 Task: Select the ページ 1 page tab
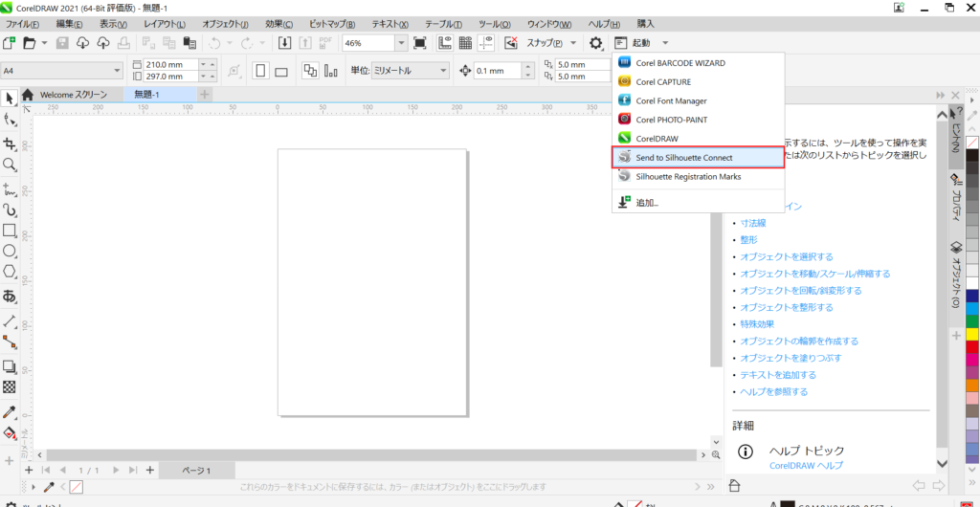click(196, 470)
